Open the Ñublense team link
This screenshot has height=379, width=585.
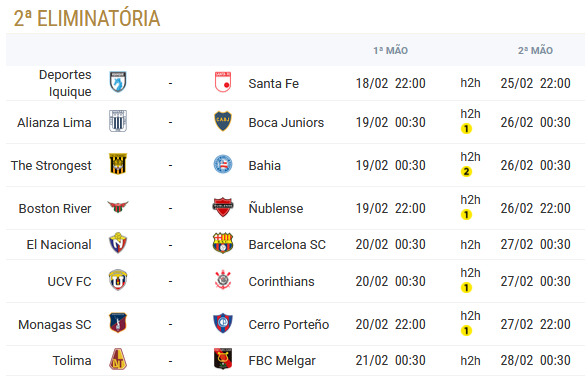pyautogui.click(x=276, y=208)
